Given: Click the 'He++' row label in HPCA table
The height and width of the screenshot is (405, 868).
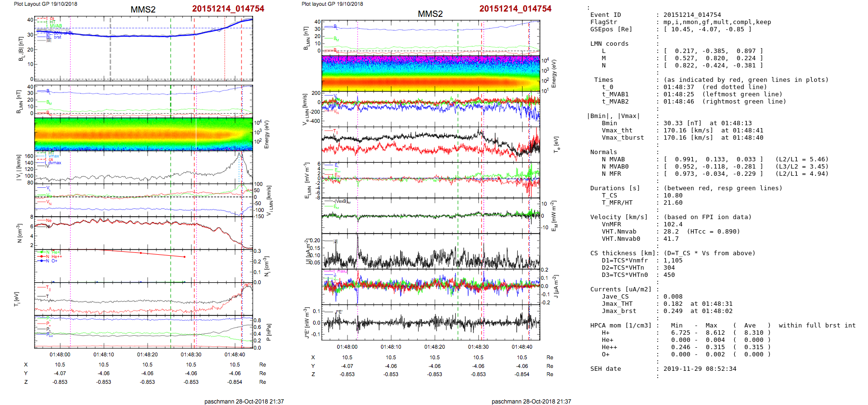Looking at the screenshot, I should click(x=610, y=347).
